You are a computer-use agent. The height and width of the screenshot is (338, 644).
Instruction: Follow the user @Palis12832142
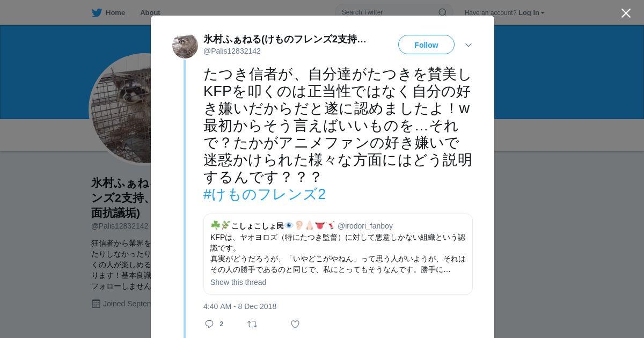426,45
